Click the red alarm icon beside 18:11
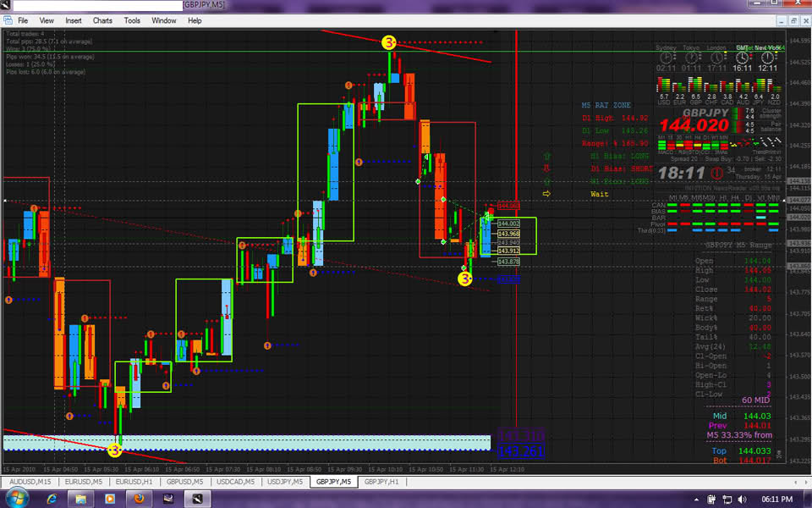 tap(716, 173)
